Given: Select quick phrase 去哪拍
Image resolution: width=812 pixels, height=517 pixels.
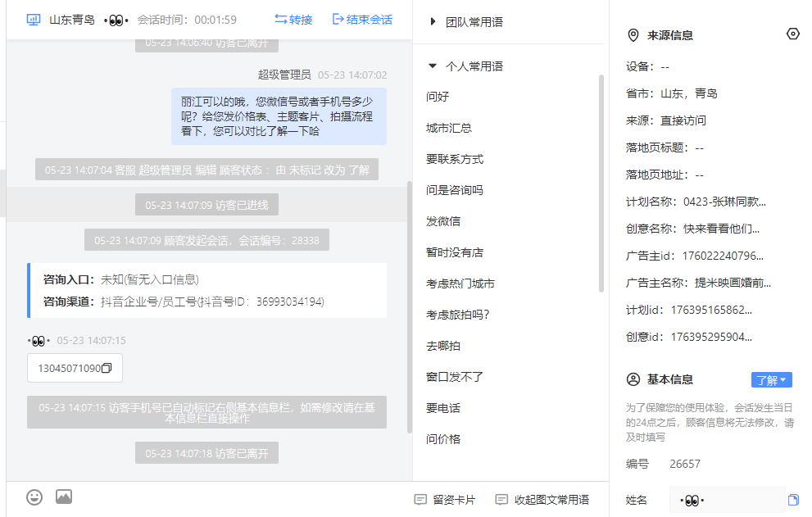Looking at the screenshot, I should point(443,346).
